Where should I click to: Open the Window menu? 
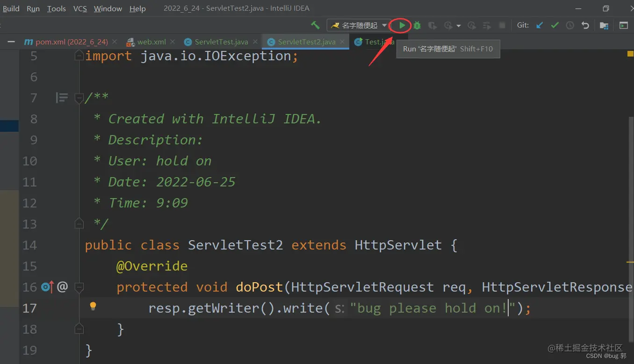tap(108, 8)
